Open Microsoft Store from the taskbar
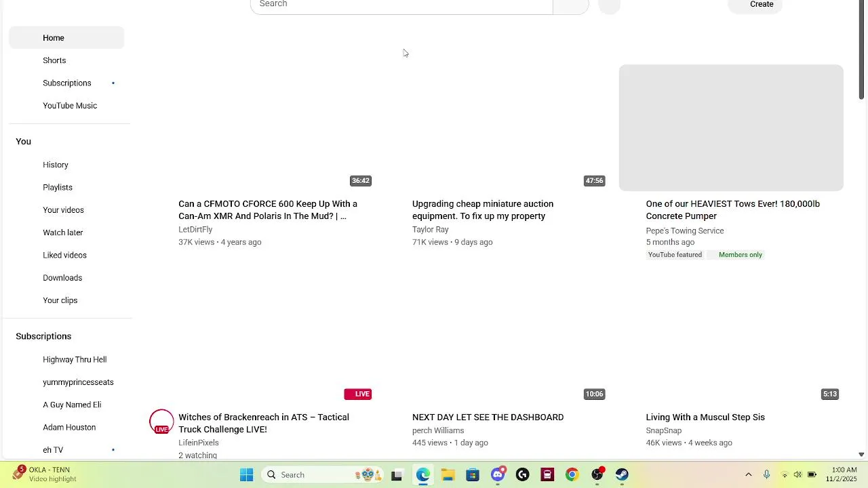 pos(473,475)
